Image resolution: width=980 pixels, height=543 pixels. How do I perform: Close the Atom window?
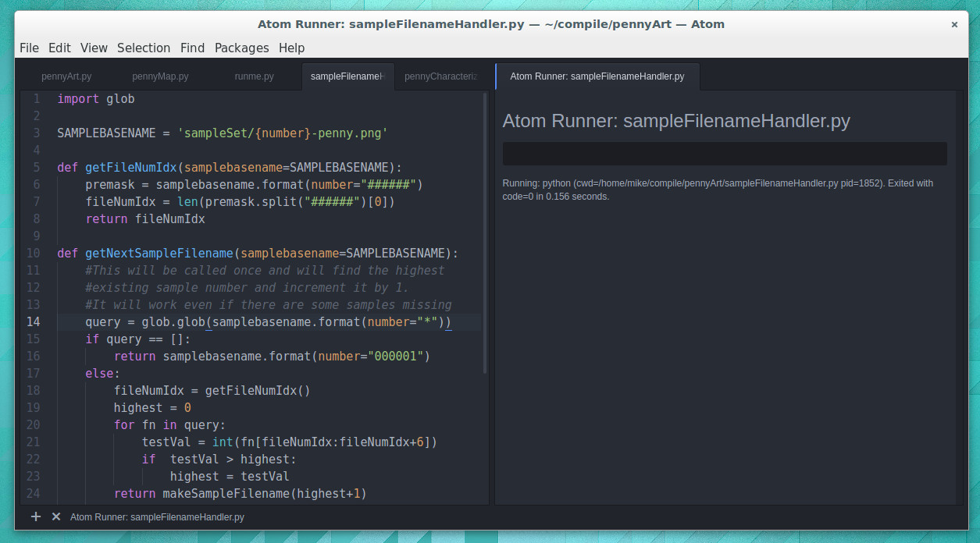click(x=954, y=24)
